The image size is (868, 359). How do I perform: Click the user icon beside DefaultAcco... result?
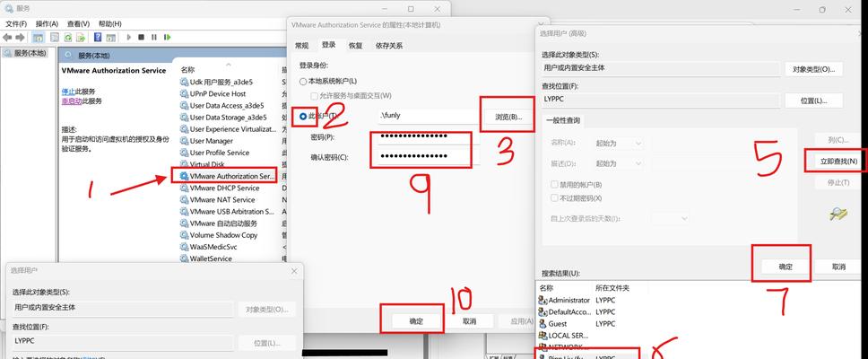tap(542, 312)
